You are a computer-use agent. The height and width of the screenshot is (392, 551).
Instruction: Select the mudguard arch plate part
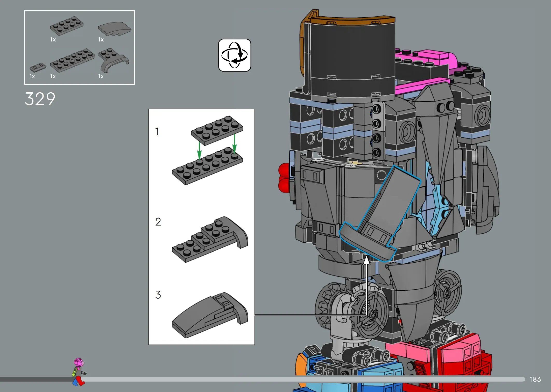coord(113,60)
